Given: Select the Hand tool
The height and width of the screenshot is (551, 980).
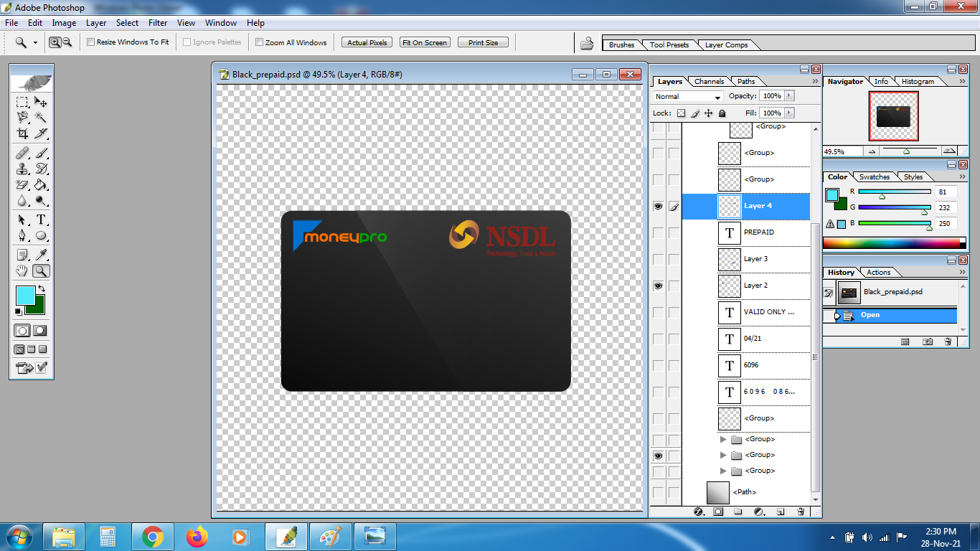Looking at the screenshot, I should (22, 270).
